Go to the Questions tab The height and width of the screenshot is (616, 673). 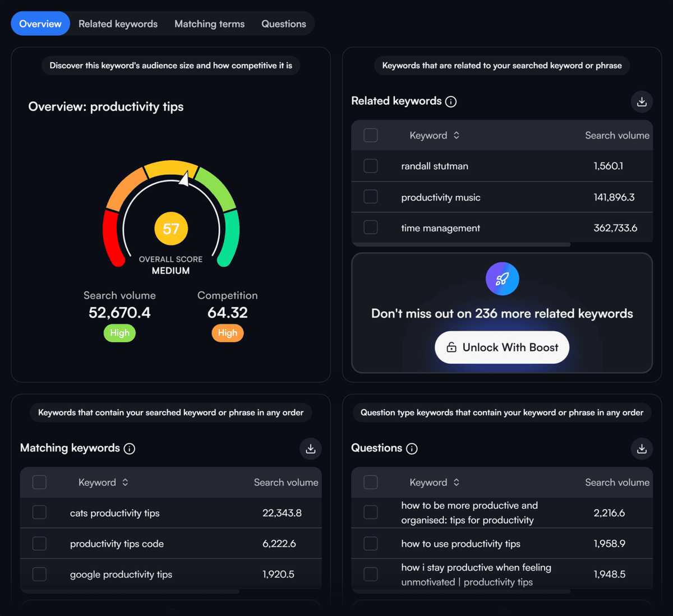284,24
